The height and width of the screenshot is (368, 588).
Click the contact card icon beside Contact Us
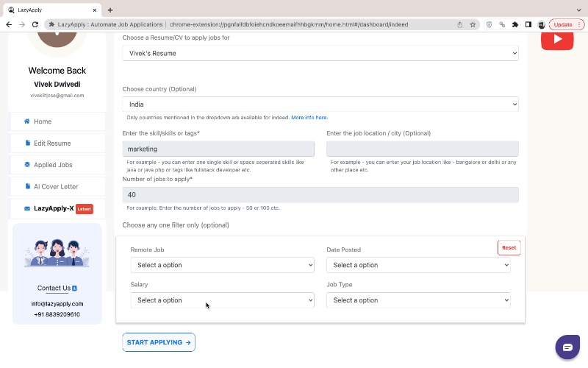[x=74, y=289]
